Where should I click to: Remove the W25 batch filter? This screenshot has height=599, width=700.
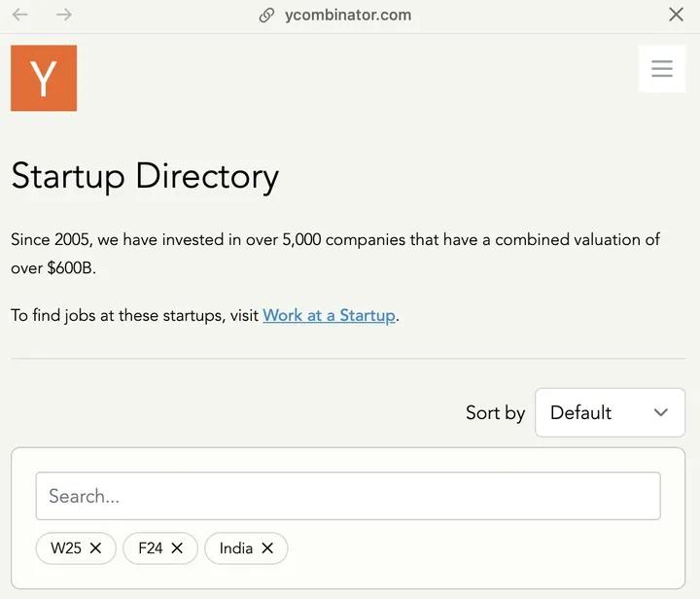coord(96,548)
